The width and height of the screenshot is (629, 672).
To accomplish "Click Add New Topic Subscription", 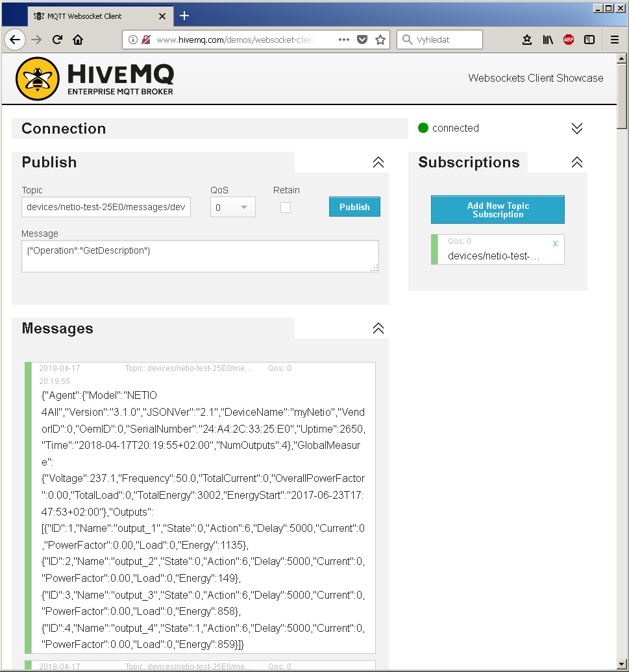I will [x=498, y=210].
